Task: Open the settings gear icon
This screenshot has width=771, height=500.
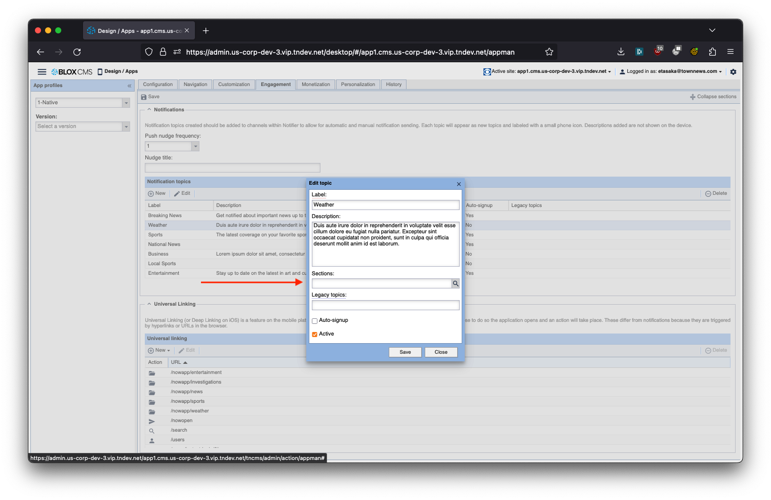Action: coord(733,72)
